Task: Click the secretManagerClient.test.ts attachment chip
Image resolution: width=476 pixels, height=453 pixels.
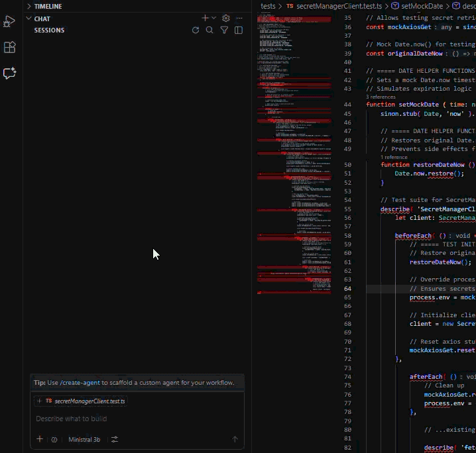Action: coord(81,401)
